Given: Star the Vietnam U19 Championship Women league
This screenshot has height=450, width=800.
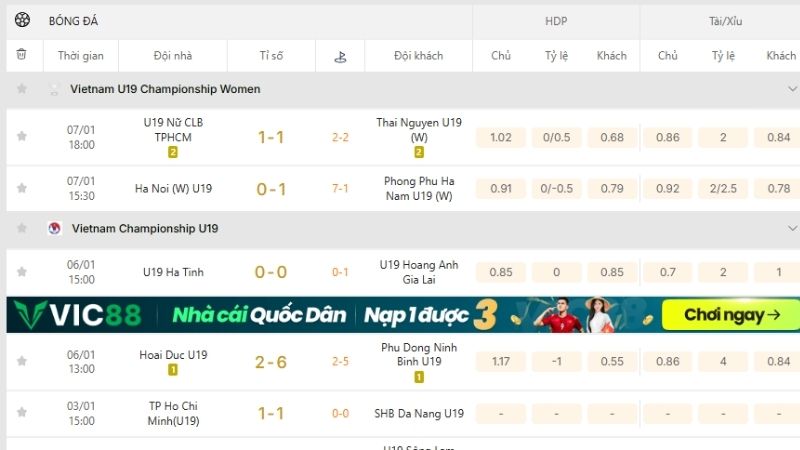Looking at the screenshot, I should (22, 89).
